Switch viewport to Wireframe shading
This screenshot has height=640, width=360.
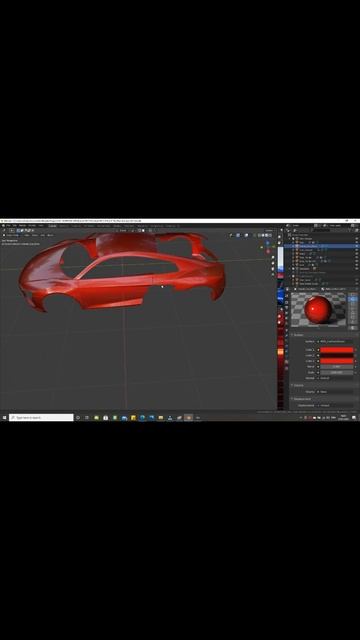click(x=260, y=235)
